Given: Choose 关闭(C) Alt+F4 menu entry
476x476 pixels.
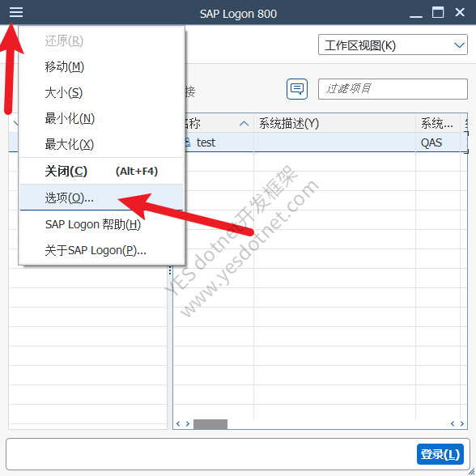Looking at the screenshot, I should pos(101,171).
